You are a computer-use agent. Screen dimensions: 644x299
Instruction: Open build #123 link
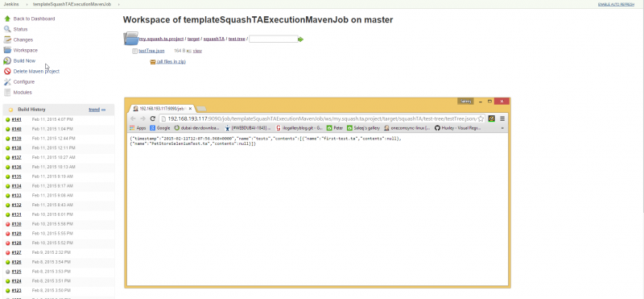click(x=16, y=291)
